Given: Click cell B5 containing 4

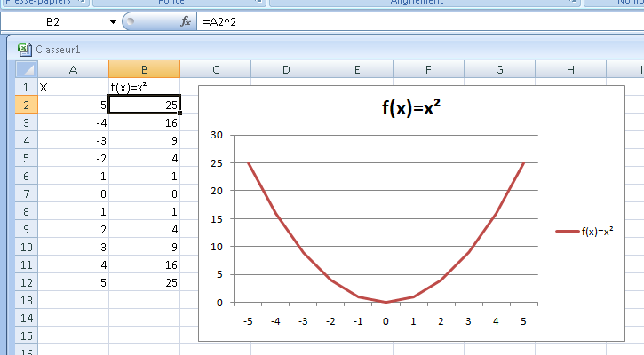Looking at the screenshot, I should 144,158.
